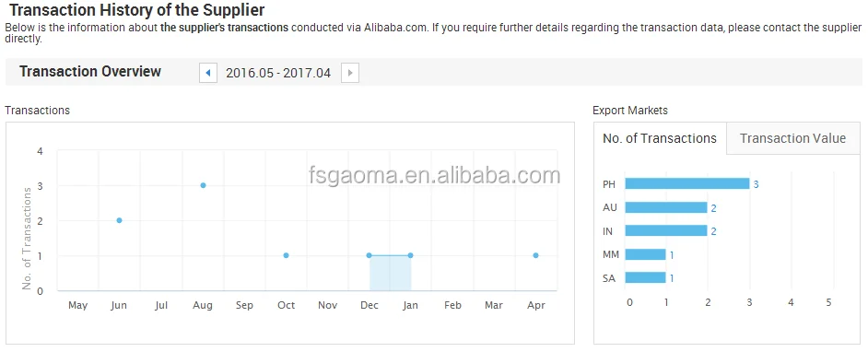
Task: Click the IN export market bar
Action: point(666,230)
